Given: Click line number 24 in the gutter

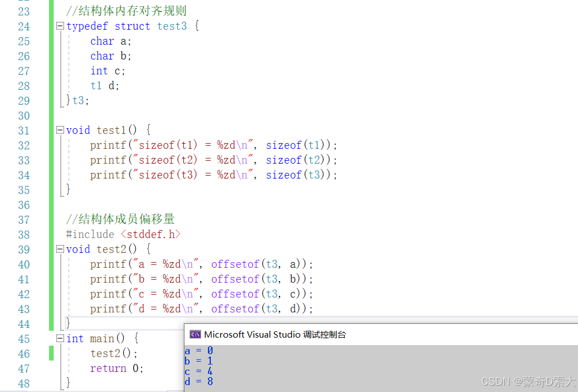Looking at the screenshot, I should pos(24,26).
